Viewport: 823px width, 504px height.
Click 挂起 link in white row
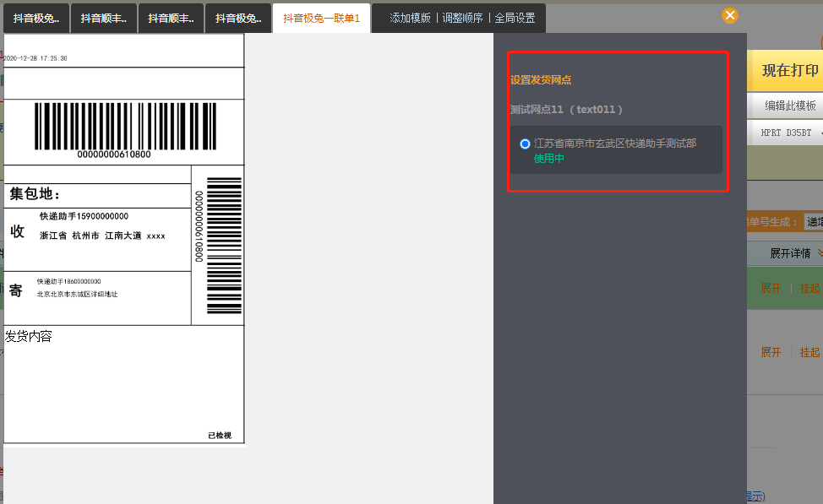tap(809, 352)
